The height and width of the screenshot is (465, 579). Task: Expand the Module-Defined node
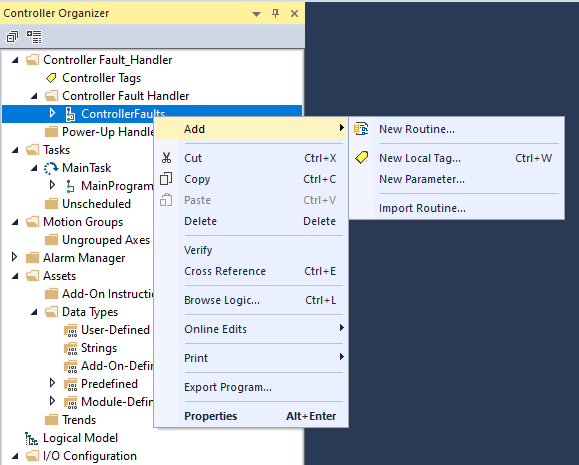52,401
